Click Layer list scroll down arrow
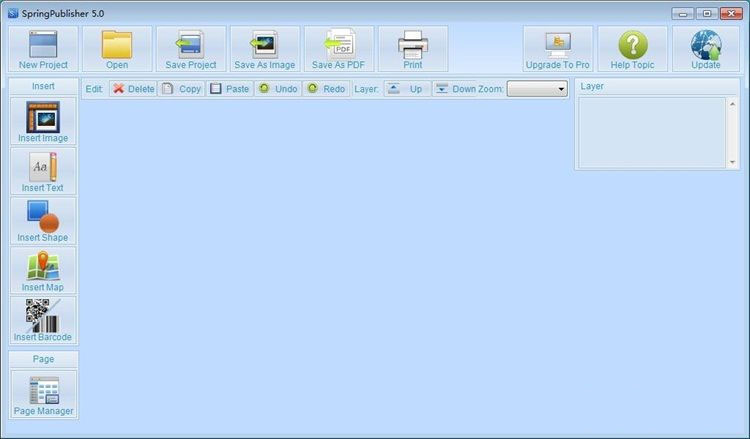 pyautogui.click(x=732, y=162)
